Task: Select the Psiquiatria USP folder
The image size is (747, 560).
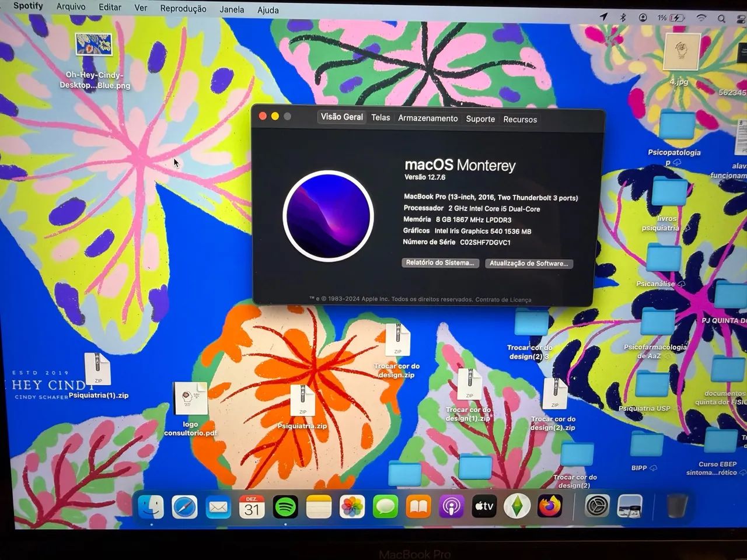Action: [x=651, y=384]
